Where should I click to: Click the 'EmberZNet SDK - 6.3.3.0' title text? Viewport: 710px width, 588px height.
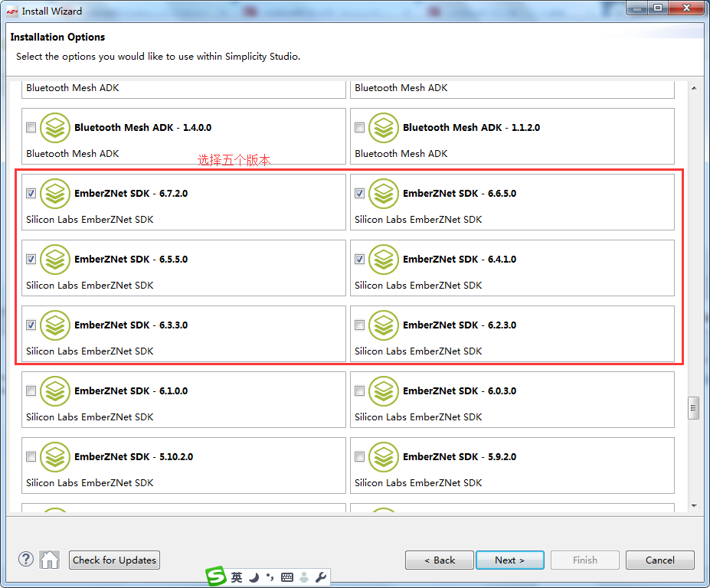click(x=131, y=325)
